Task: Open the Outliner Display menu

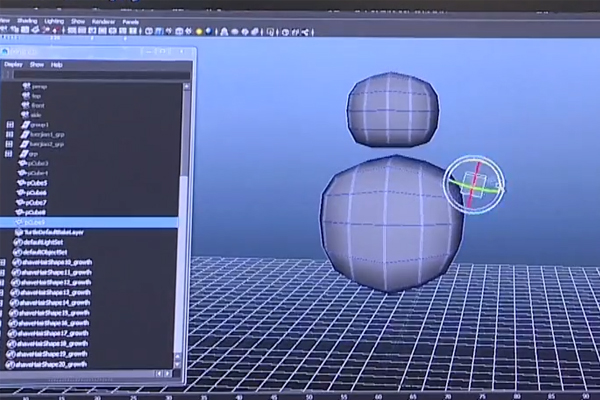Action: 13,64
